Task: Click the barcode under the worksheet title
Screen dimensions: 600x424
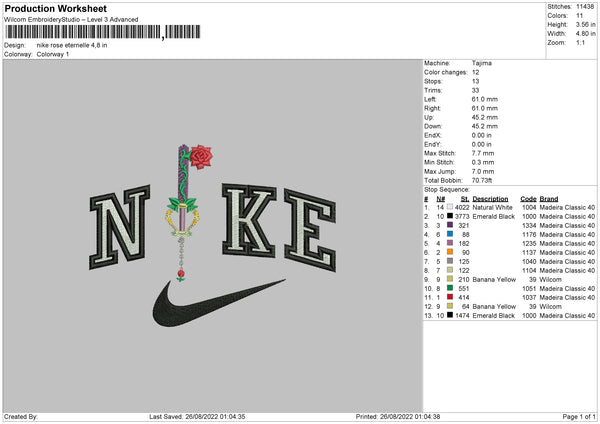Action: 103,32
